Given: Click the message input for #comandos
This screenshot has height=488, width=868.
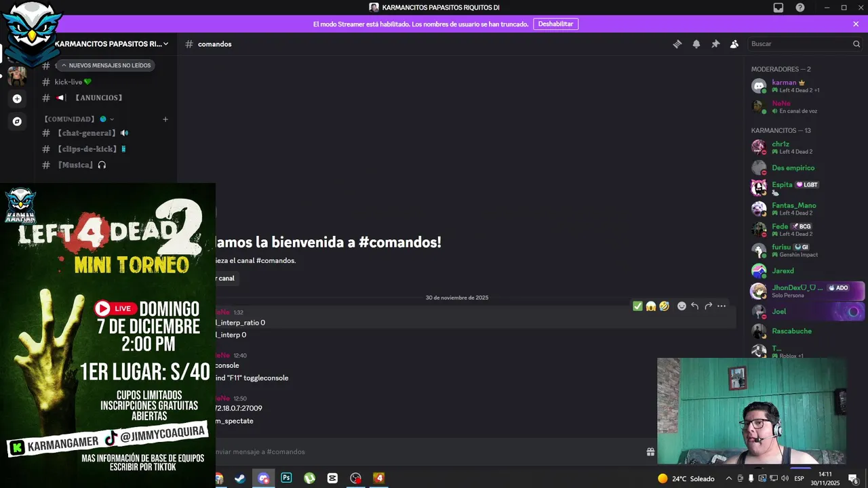Looking at the screenshot, I should point(427,451).
